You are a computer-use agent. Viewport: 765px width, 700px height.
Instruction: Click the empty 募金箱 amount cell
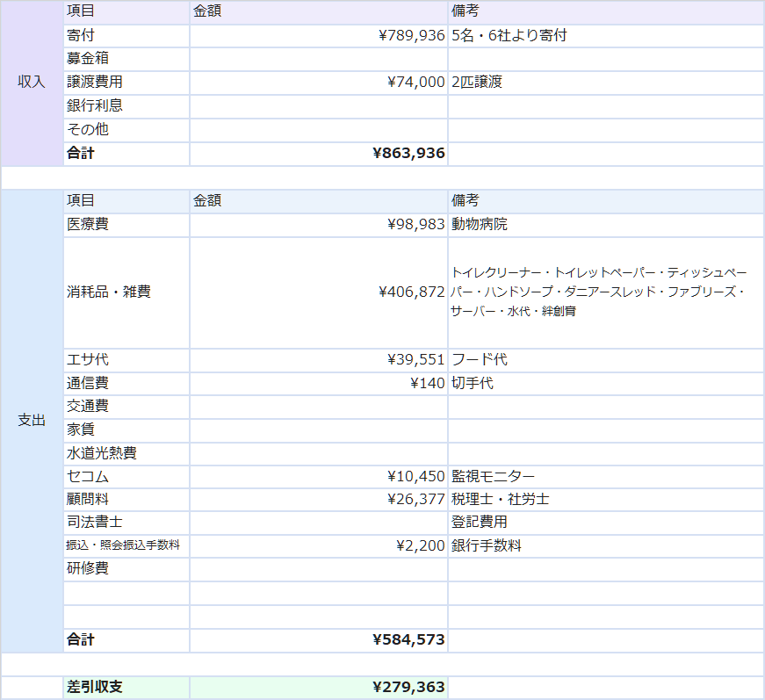tap(318, 59)
